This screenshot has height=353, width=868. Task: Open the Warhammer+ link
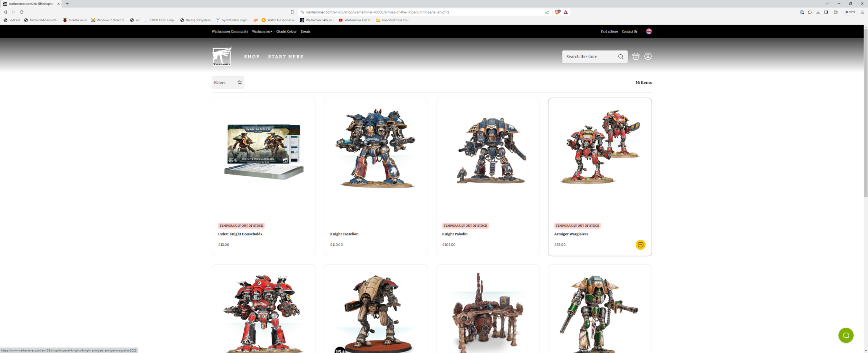[x=262, y=31]
